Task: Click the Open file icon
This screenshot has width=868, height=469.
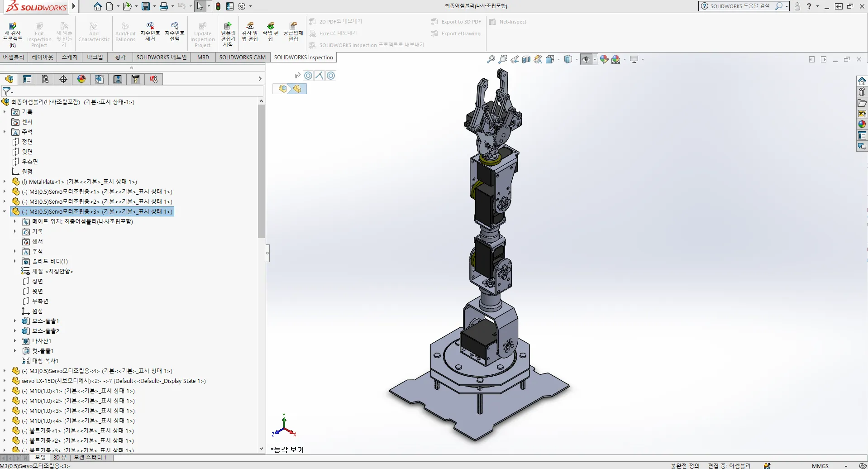Action: click(127, 6)
